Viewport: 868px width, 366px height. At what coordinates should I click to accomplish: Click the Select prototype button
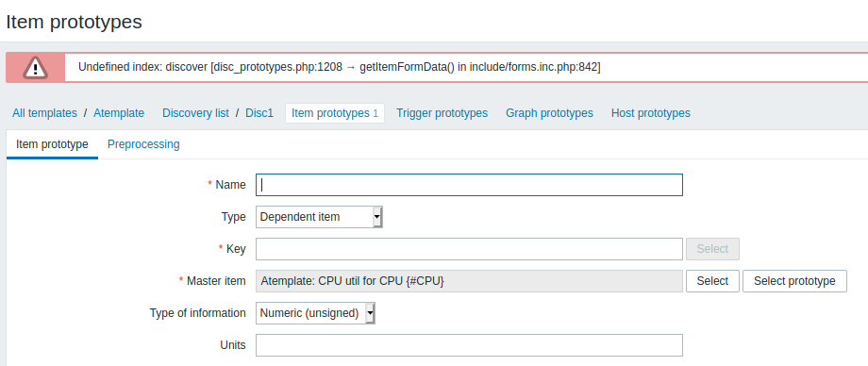(x=794, y=281)
